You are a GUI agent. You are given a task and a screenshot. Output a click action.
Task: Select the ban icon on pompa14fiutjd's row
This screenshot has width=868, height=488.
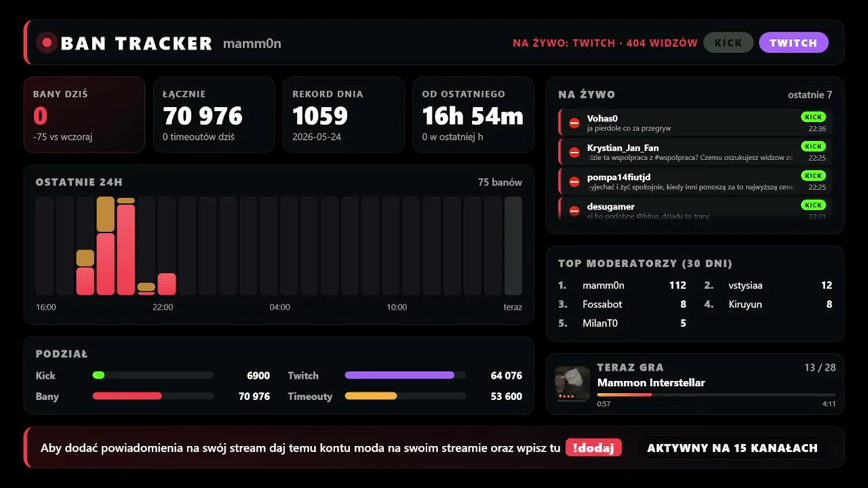click(x=574, y=182)
